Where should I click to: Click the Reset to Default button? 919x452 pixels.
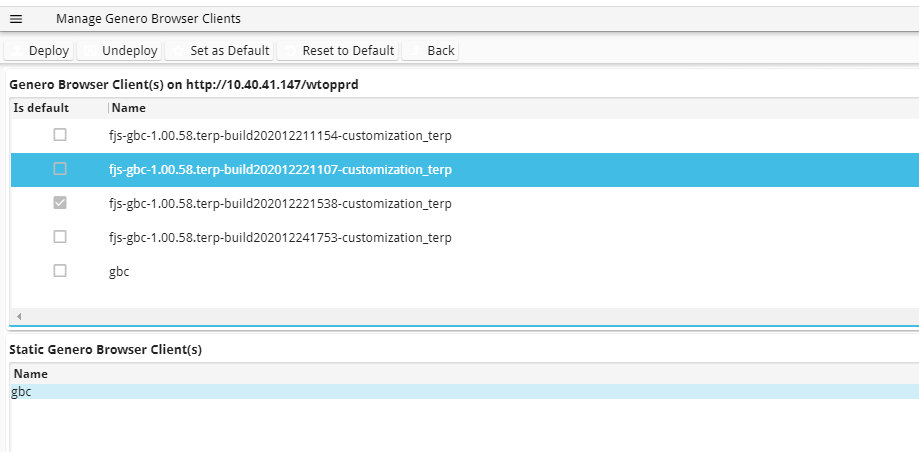pyautogui.click(x=338, y=50)
